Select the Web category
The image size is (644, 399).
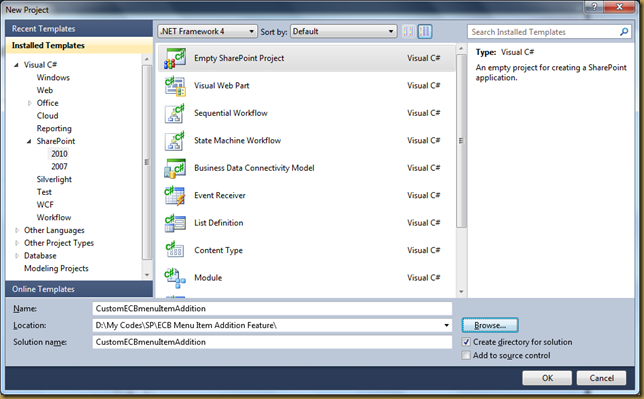click(45, 90)
